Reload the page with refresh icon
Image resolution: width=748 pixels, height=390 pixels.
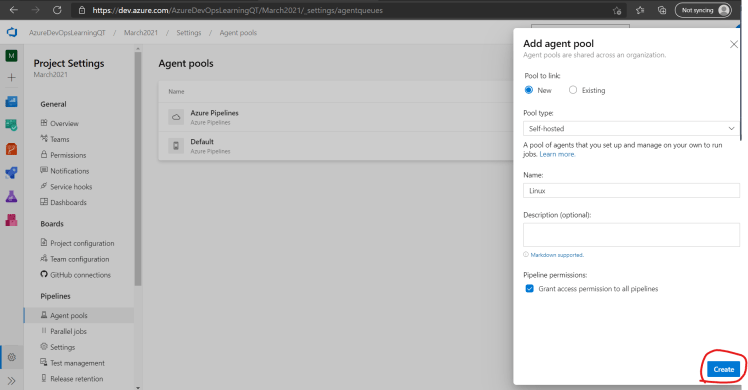click(57, 10)
